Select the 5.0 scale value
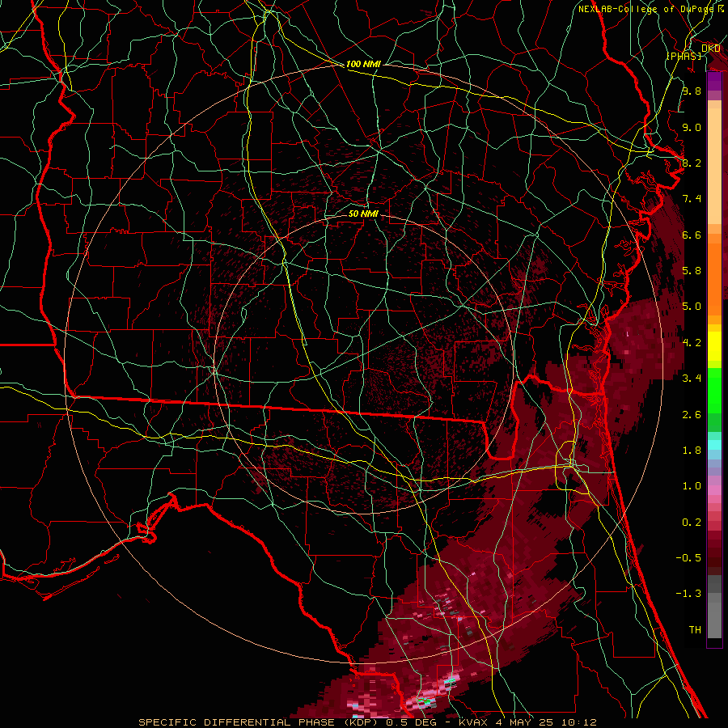 coord(692,307)
